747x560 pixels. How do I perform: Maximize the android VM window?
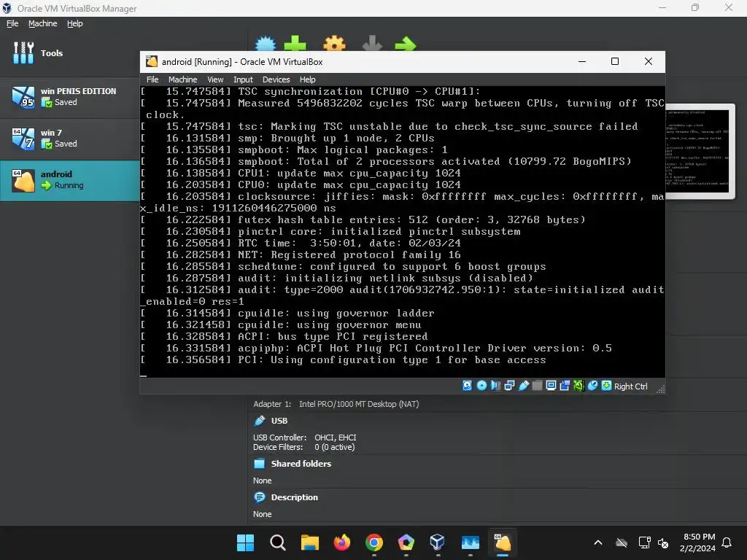(614, 61)
